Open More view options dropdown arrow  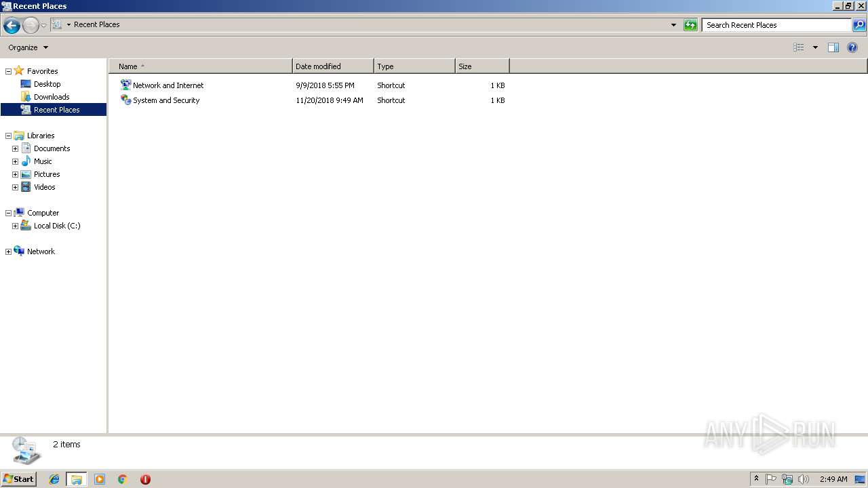(x=815, y=47)
